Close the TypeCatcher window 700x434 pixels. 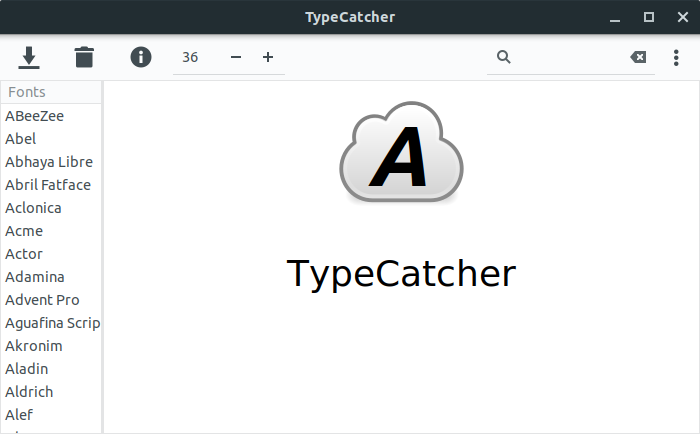pos(683,17)
